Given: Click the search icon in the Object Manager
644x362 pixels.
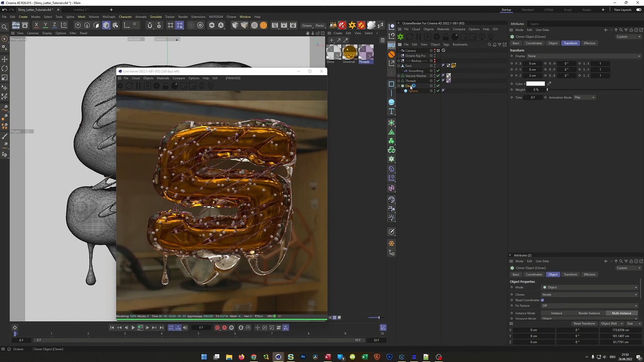Looking at the screenshot, I should (489, 45).
